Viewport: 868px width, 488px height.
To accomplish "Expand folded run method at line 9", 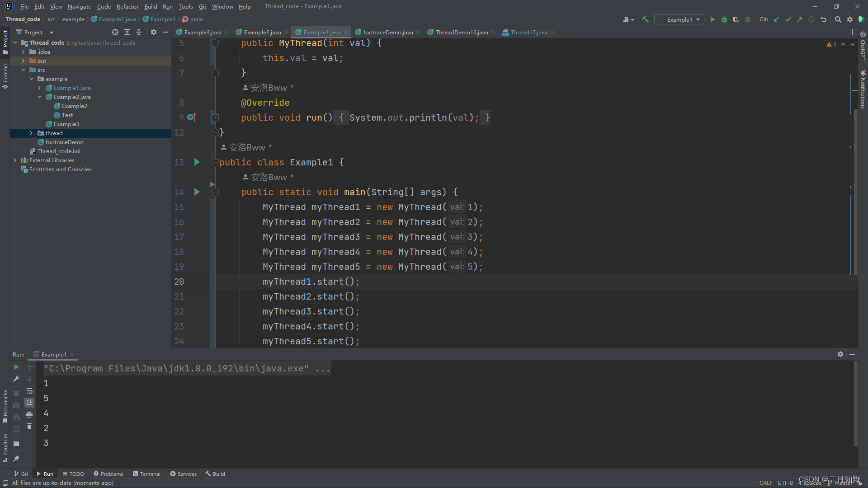I will point(216,117).
